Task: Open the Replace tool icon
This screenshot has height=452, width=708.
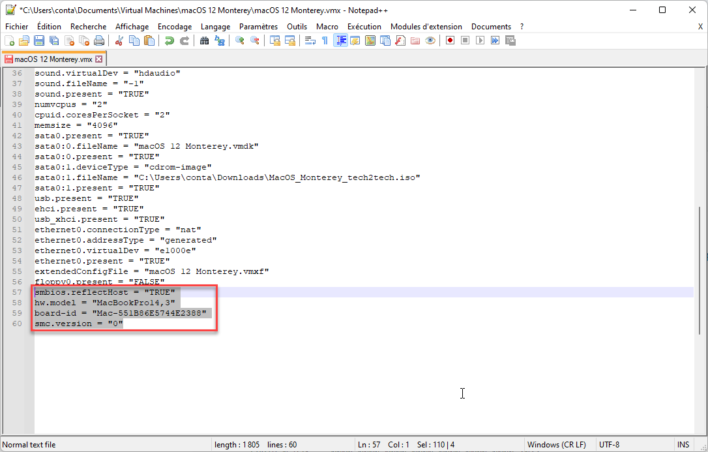Action: [x=219, y=41]
